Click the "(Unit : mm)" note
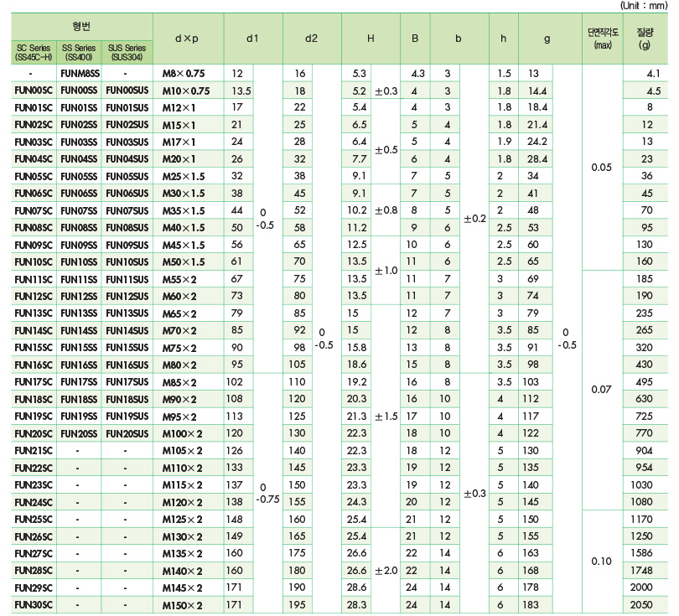Viewport: 679px width, 616px height. tap(644, 6)
